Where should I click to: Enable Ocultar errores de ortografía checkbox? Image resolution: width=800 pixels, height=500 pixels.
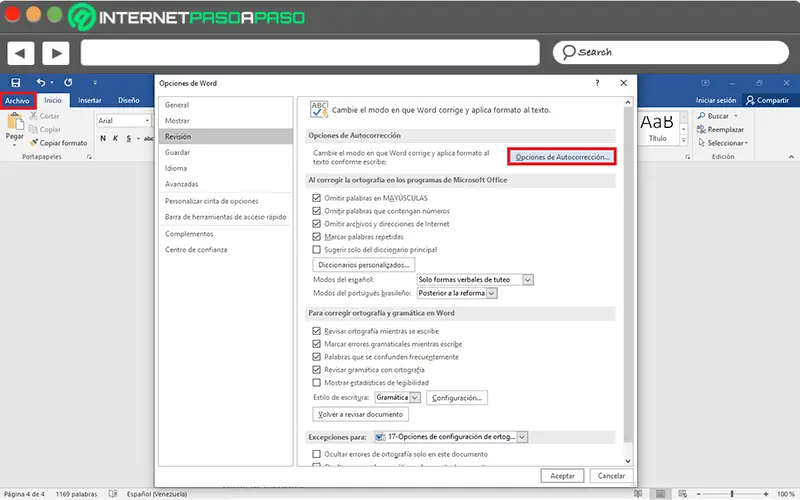pos(316,454)
